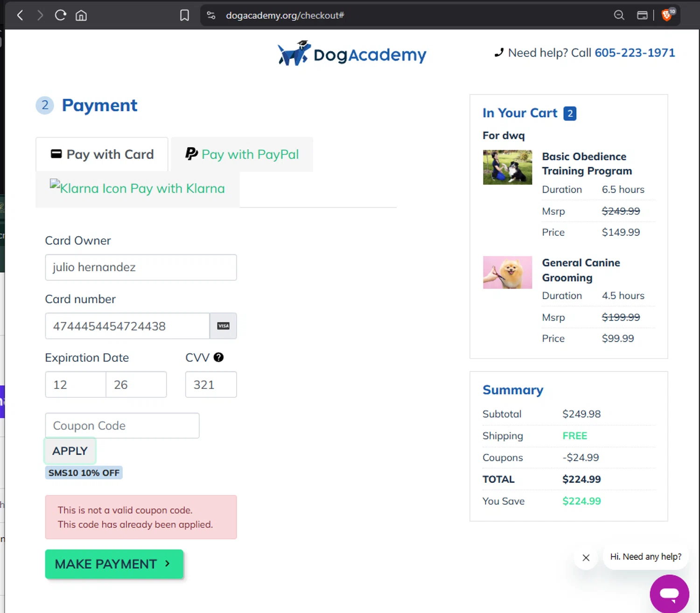Viewport: 700px width, 613px height.
Task: Switch to Pay with PayPal tab
Action: [242, 154]
